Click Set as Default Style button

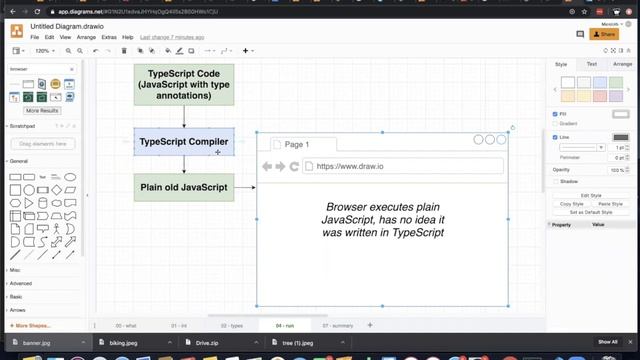(x=591, y=212)
